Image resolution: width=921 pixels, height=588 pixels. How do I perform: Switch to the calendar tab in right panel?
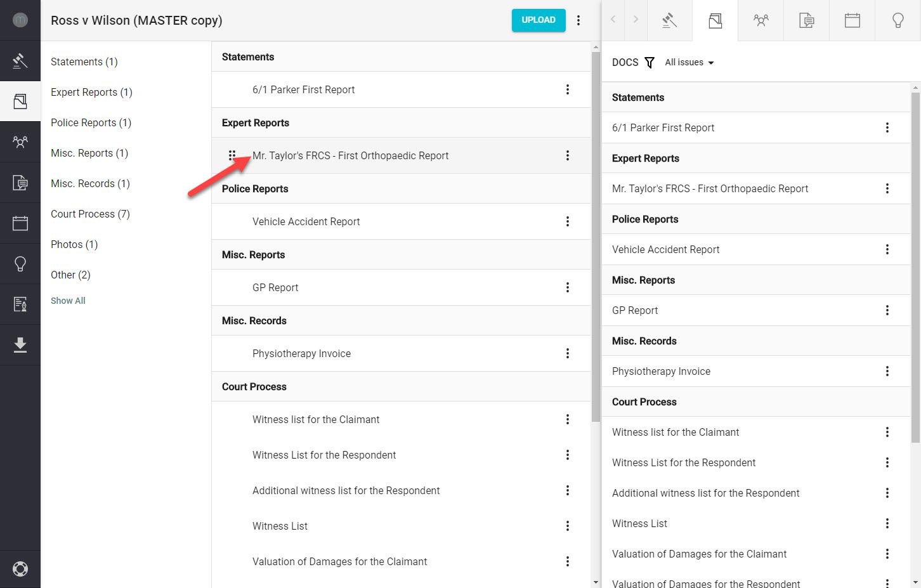tap(852, 20)
